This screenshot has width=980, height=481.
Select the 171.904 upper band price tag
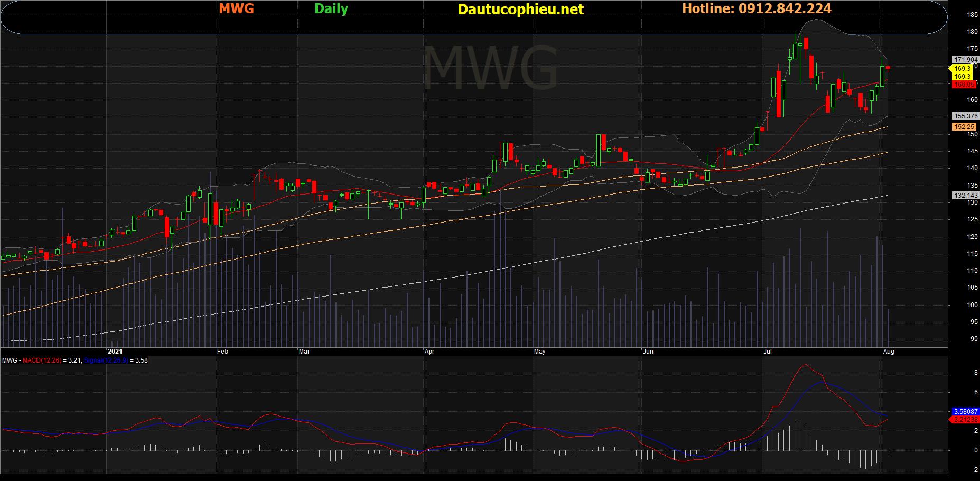click(965, 60)
